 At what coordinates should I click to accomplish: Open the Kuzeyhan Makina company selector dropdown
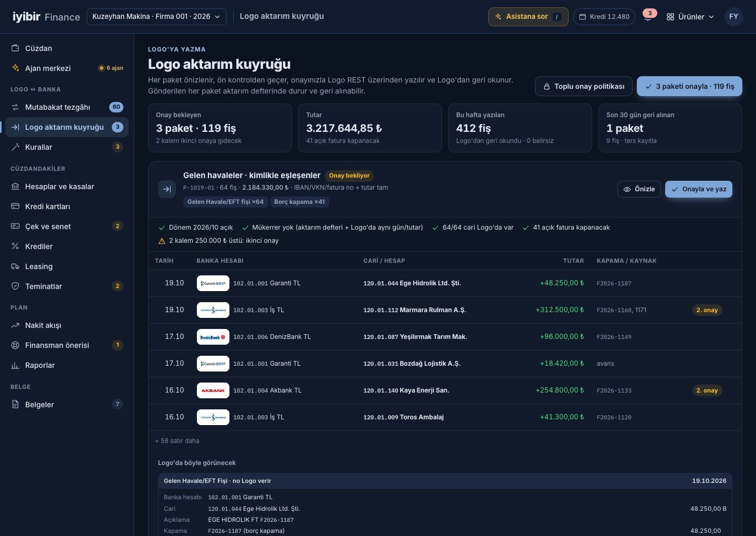(156, 16)
